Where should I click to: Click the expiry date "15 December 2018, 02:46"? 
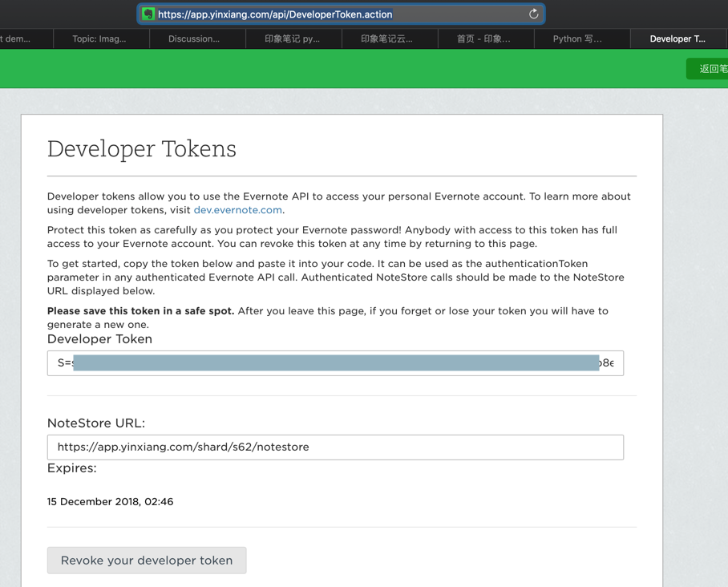pyautogui.click(x=111, y=502)
